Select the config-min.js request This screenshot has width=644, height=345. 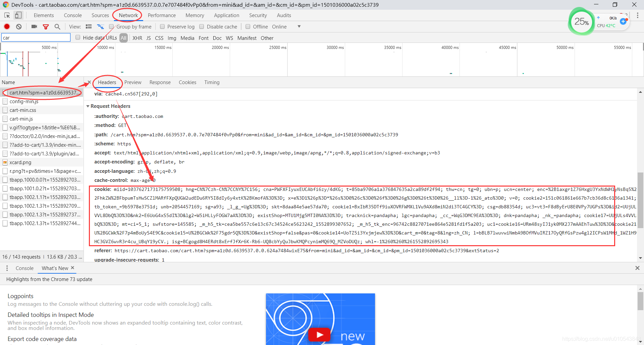pyautogui.click(x=42, y=101)
